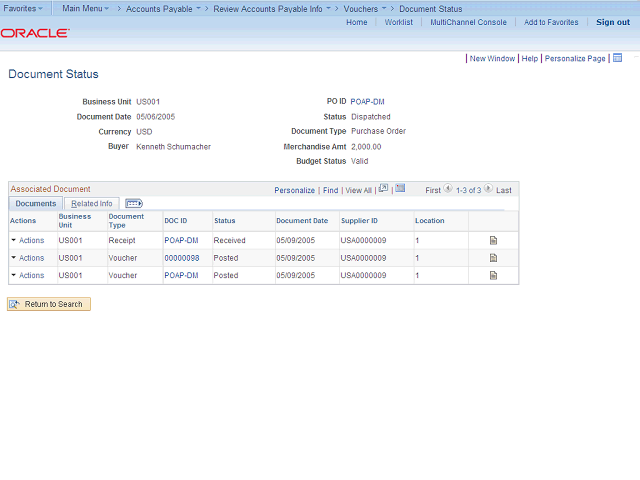Click Return to Search button
The width and height of the screenshot is (640, 480).
[x=49, y=304]
